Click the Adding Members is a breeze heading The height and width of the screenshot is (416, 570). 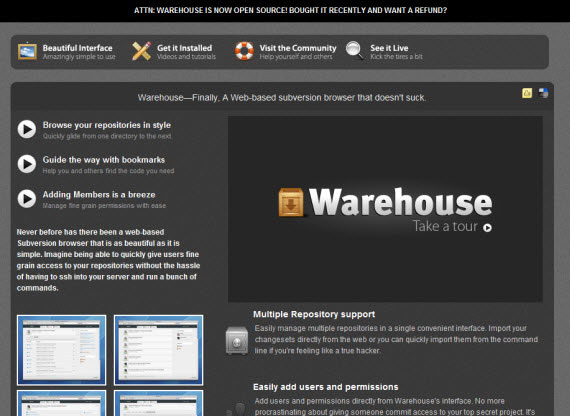99,195
